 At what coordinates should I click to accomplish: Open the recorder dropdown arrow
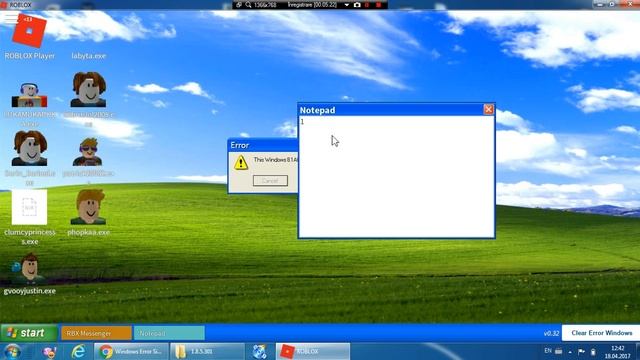pyautogui.click(x=347, y=5)
